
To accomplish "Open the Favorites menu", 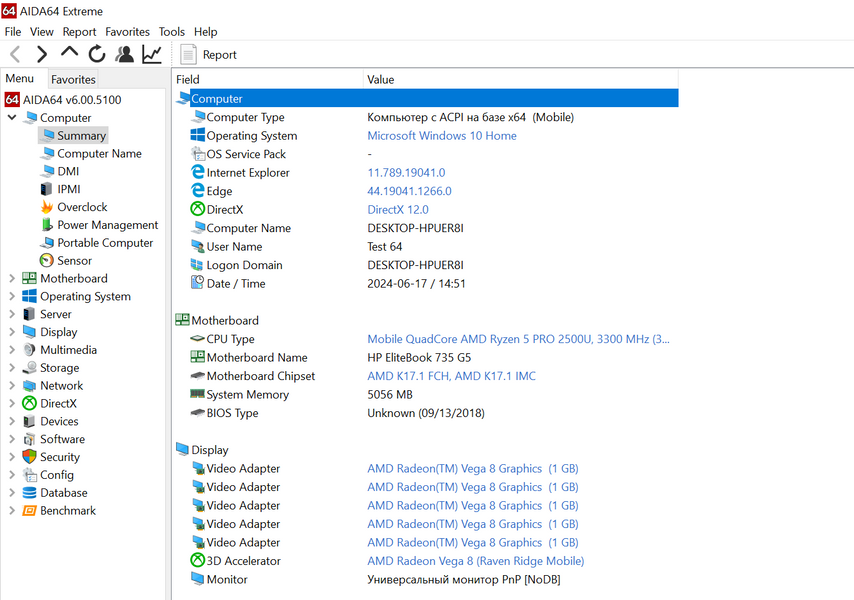I will click(x=127, y=32).
